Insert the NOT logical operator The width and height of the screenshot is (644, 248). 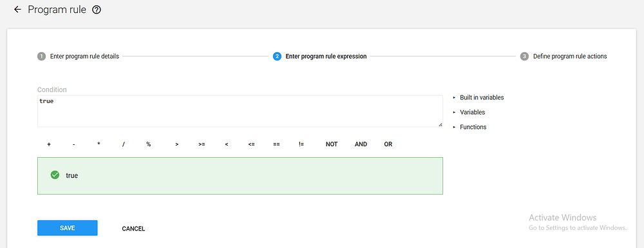(332, 144)
